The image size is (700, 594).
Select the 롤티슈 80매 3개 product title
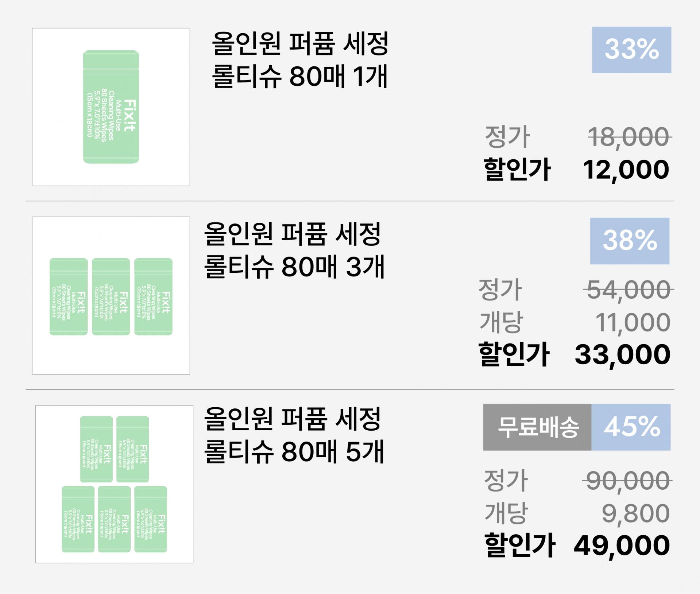tap(294, 250)
